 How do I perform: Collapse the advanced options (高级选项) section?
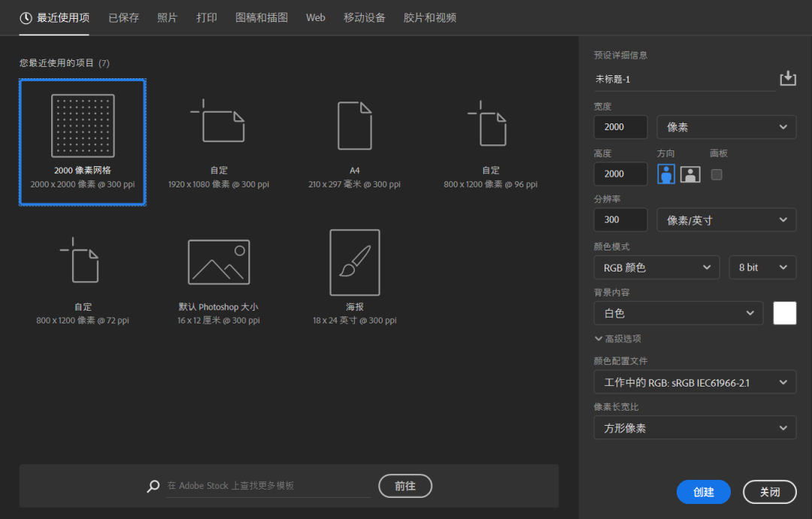618,339
